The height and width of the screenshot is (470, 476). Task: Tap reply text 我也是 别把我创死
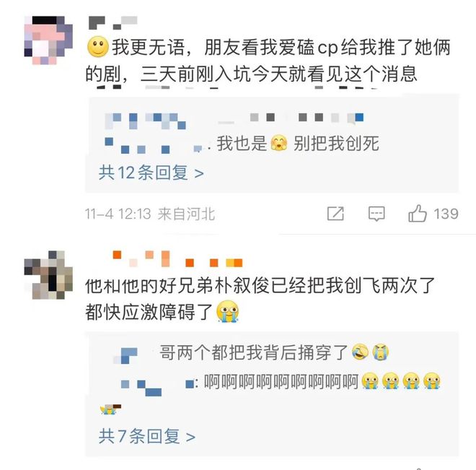pyautogui.click(x=298, y=144)
